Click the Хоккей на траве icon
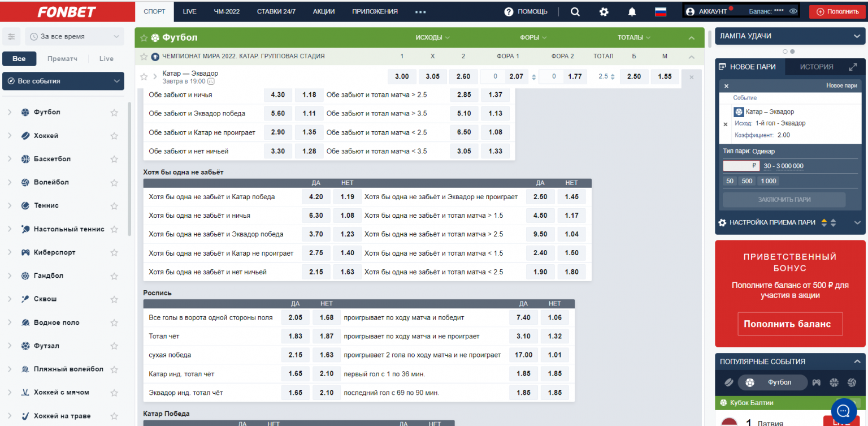Image resolution: width=868 pixels, height=426 pixels. pos(25,416)
